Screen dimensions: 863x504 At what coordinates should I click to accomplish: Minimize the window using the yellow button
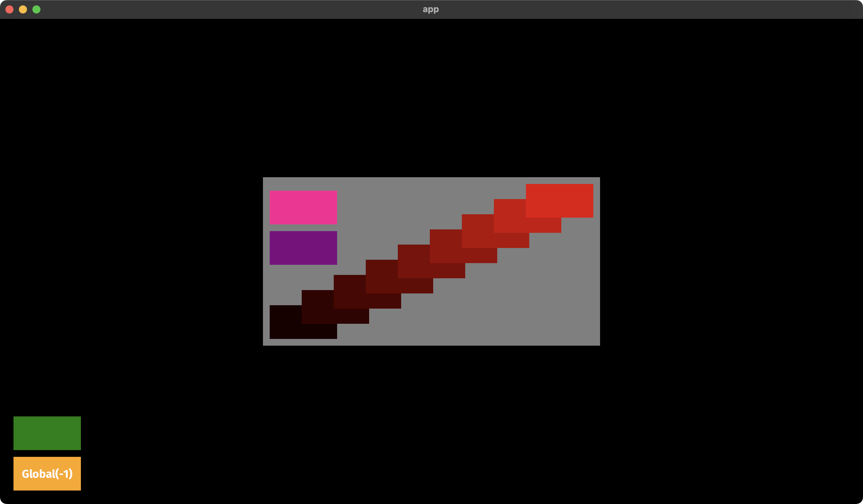coord(23,9)
